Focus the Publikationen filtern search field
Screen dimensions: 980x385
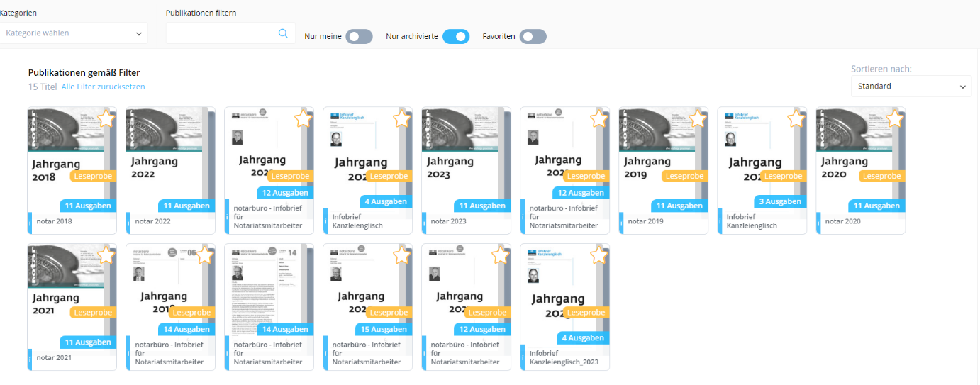click(221, 33)
